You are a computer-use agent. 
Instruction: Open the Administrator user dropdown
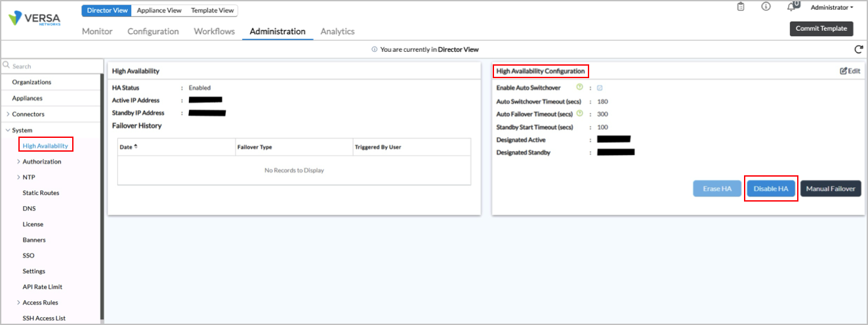(831, 8)
